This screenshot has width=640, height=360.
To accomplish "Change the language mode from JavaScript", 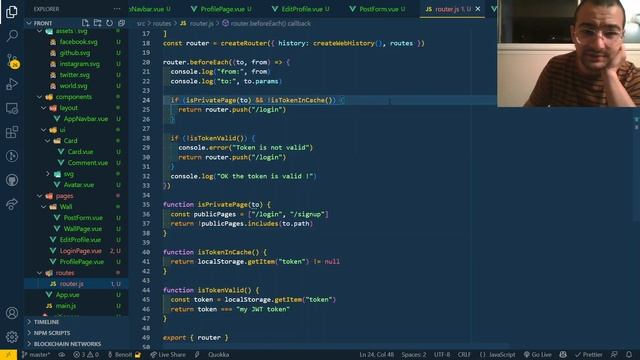I will point(498,355).
